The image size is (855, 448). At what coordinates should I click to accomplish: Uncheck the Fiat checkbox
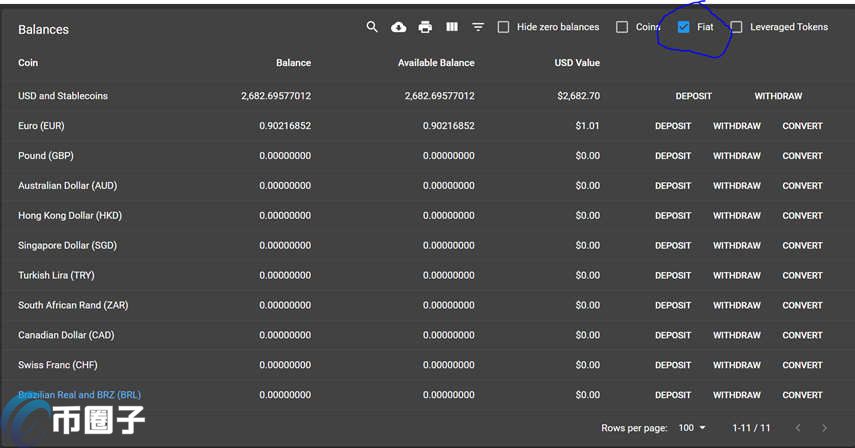click(684, 27)
